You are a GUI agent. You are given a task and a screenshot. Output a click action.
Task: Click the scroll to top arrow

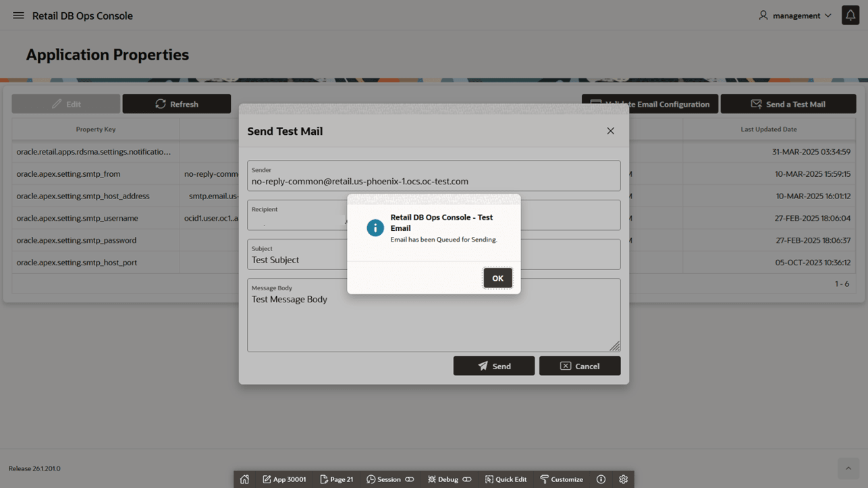(848, 468)
